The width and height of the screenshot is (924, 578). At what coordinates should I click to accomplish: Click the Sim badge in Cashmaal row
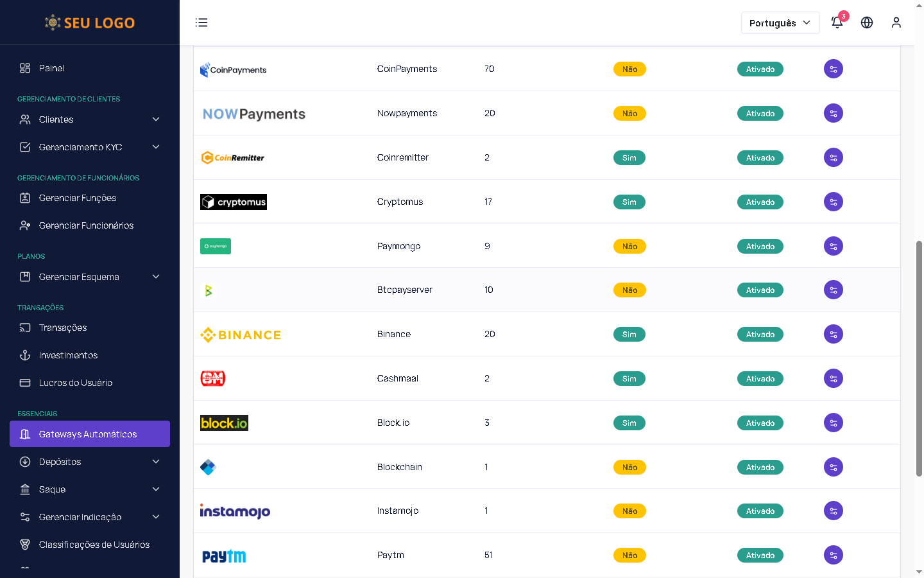click(629, 379)
